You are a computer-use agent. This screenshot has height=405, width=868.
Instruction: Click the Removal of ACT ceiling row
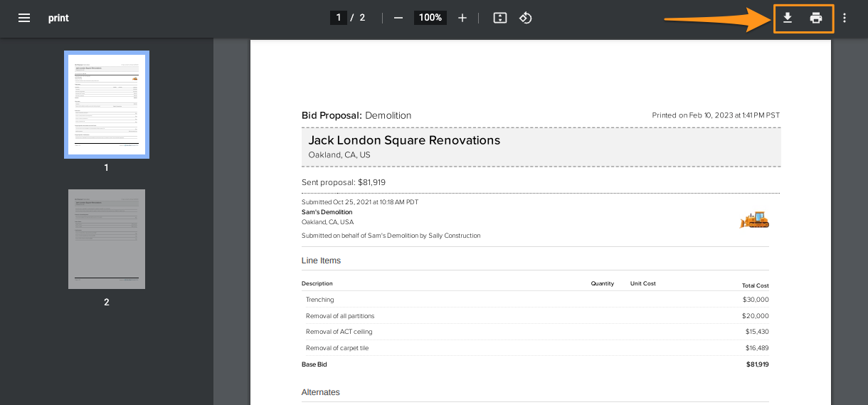click(x=339, y=332)
